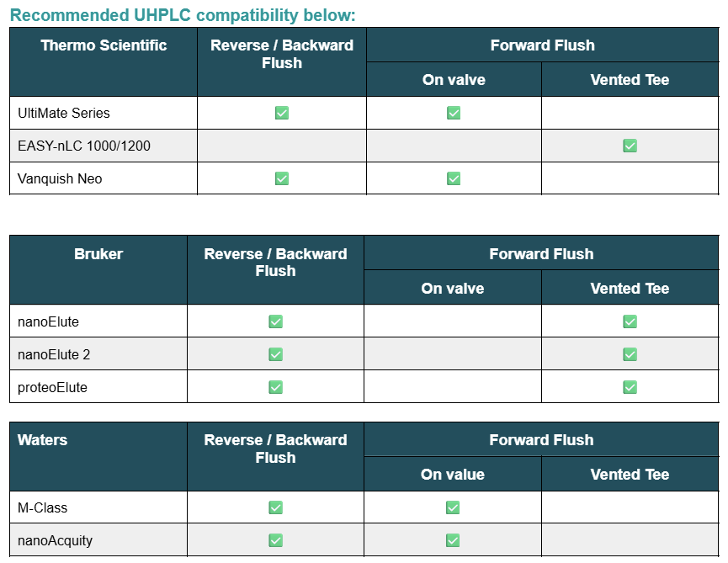Click the nanoElute 2 row label
Image resolution: width=728 pixels, height=563 pixels.
point(54,354)
